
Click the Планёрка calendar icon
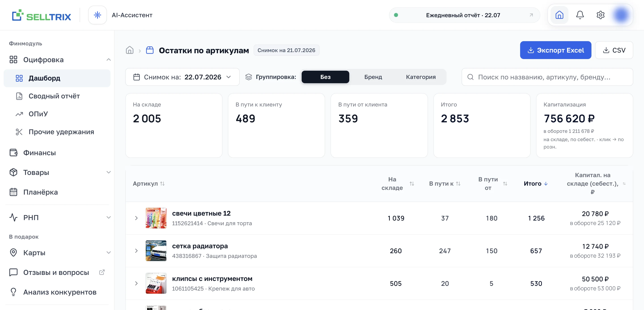[13, 192]
